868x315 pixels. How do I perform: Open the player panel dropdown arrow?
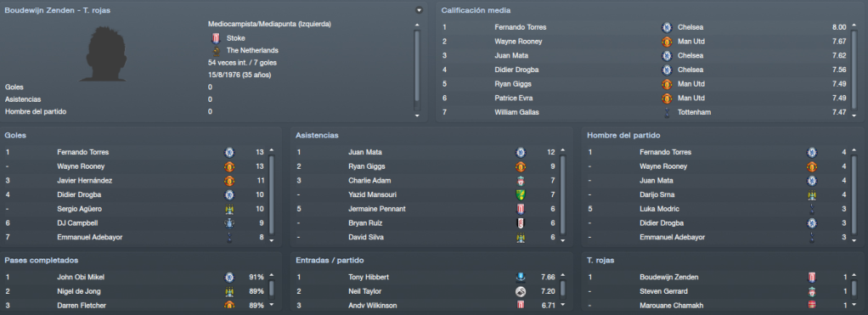pyautogui.click(x=419, y=10)
